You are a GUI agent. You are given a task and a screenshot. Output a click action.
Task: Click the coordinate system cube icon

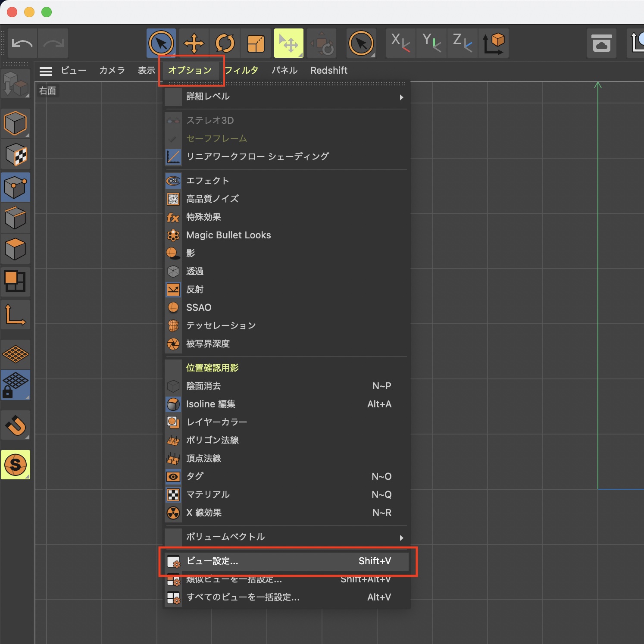[x=494, y=43]
